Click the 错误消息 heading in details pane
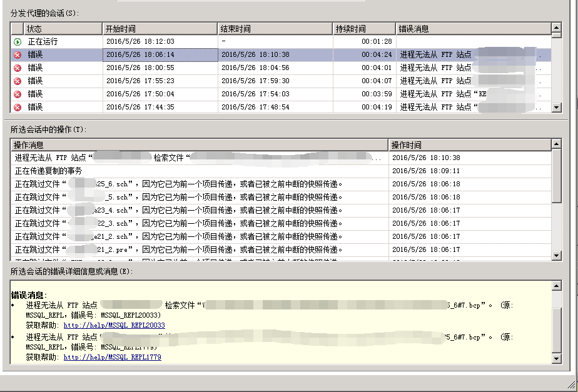The width and height of the screenshot is (578, 392). (29, 295)
